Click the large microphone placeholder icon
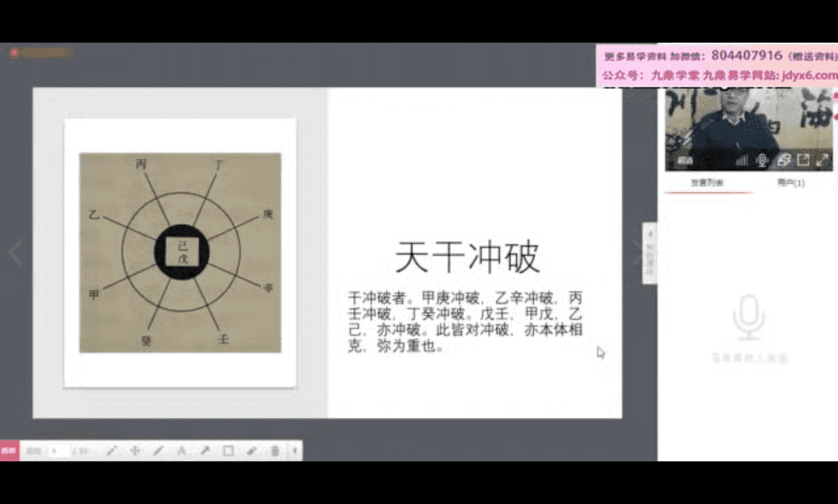The image size is (838, 504). tap(749, 317)
